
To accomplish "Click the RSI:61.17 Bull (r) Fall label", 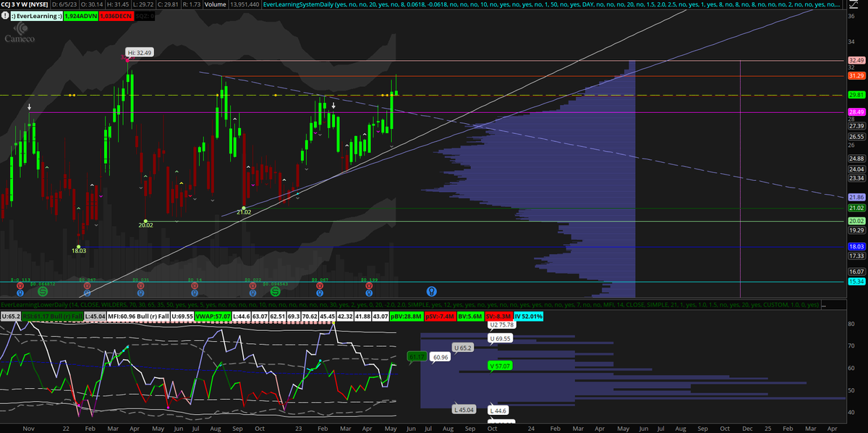I will click(x=53, y=316).
